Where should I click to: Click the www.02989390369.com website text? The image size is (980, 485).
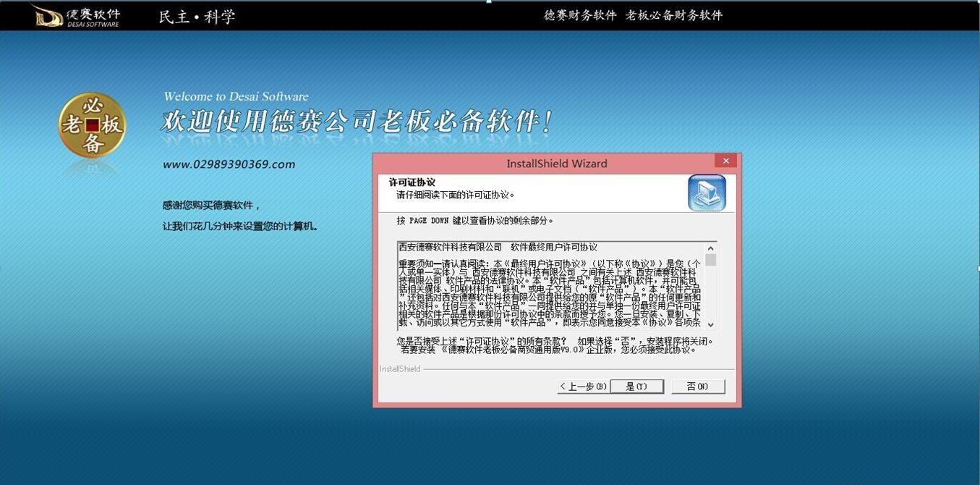pos(229,164)
